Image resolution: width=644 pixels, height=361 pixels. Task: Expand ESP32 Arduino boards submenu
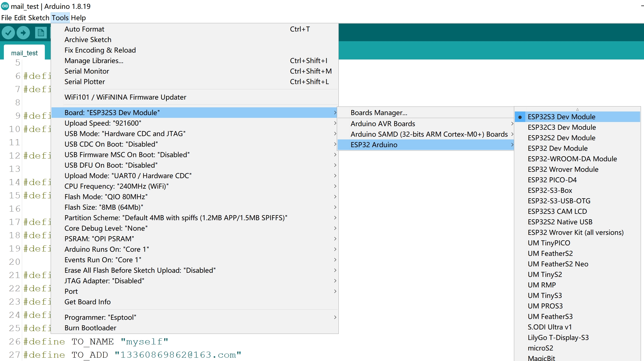[x=426, y=145]
